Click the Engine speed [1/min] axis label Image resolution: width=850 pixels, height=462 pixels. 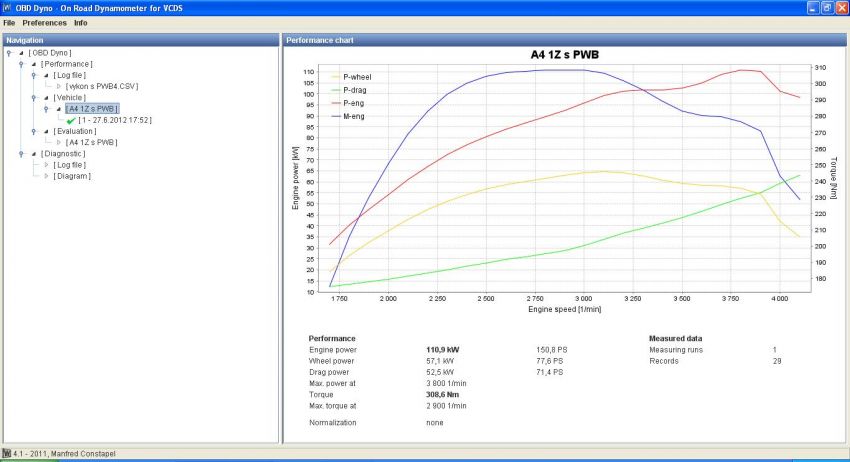pos(564,309)
